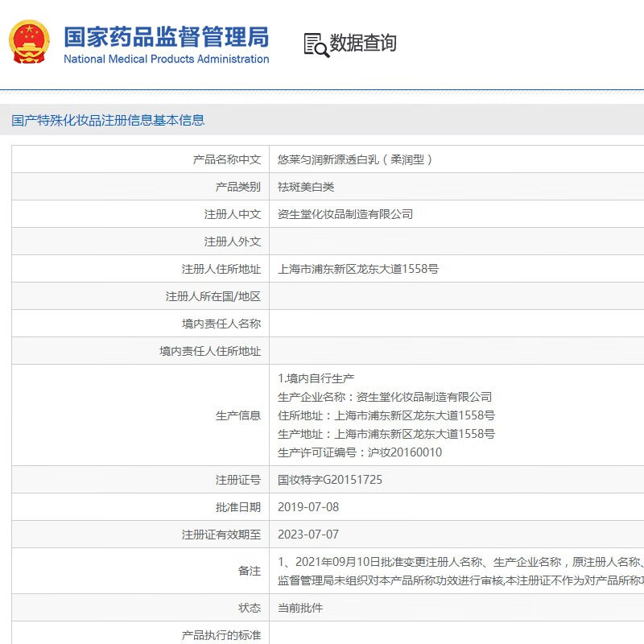Click the 备注 label
The height and width of the screenshot is (644, 644).
(250, 571)
